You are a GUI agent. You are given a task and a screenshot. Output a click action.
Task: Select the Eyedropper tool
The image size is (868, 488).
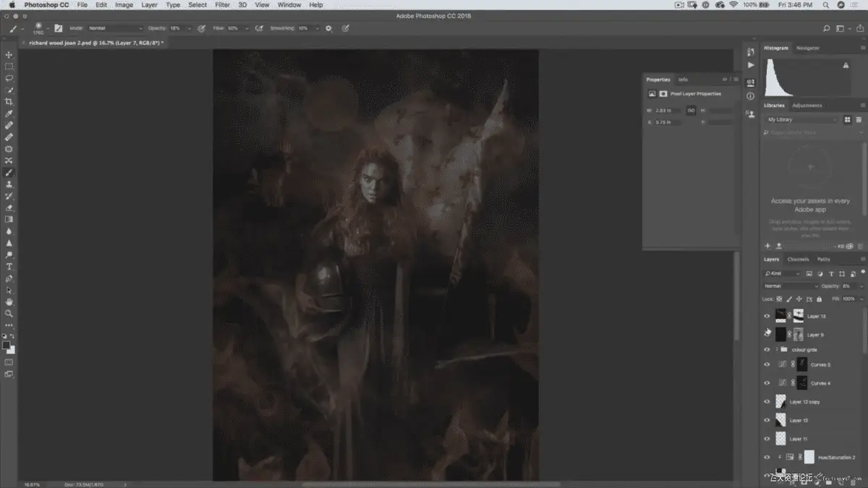[x=9, y=114]
